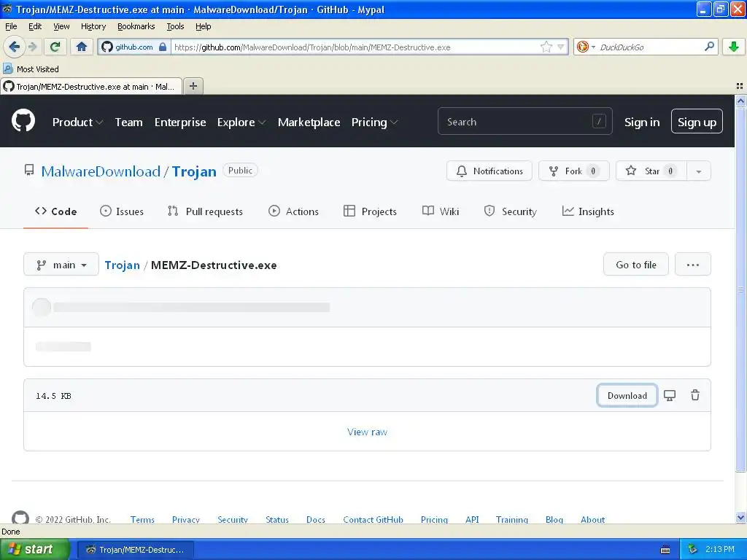747x560 pixels.
Task: Open the History menu
Action: coord(93,26)
